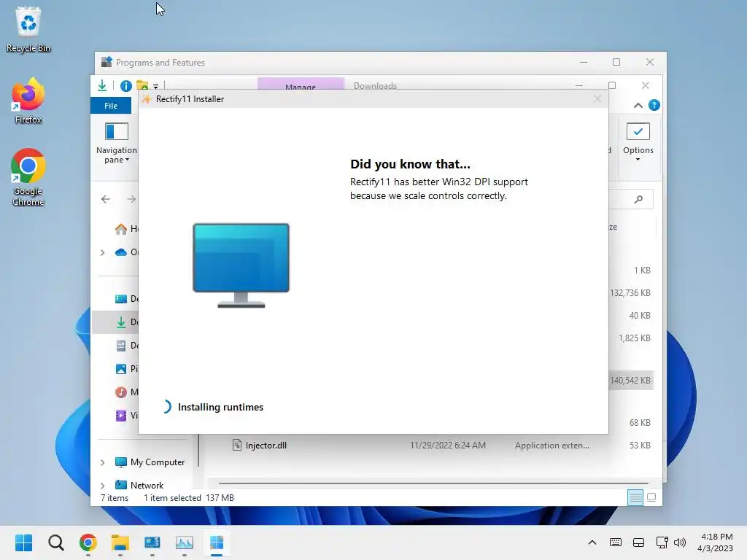Select the OneDrive cloud item in the navigation tree
Image resolution: width=747 pixels, height=560 pixels.
(126, 252)
